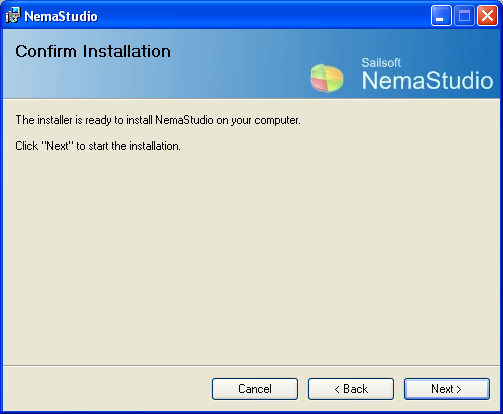Viewport: 503px width, 414px height.
Task: Close the installer with the red X
Action: tap(487, 15)
